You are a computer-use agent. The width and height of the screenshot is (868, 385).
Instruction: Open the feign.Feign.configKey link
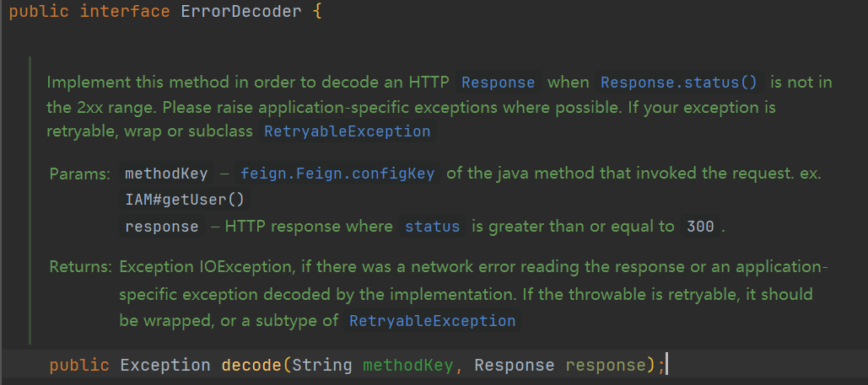click(x=337, y=174)
